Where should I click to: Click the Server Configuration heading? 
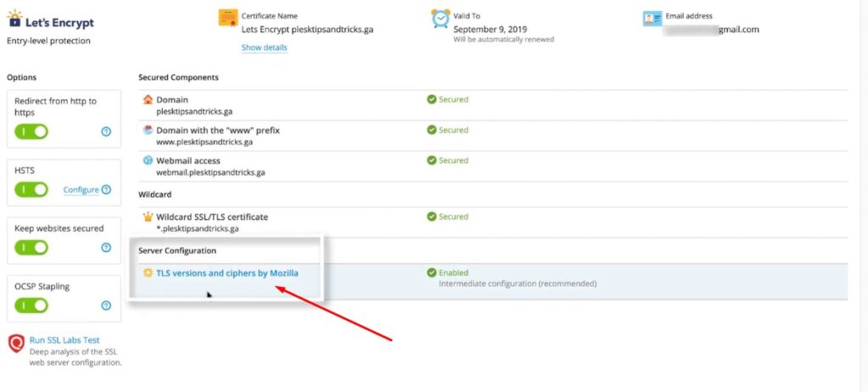click(x=177, y=251)
